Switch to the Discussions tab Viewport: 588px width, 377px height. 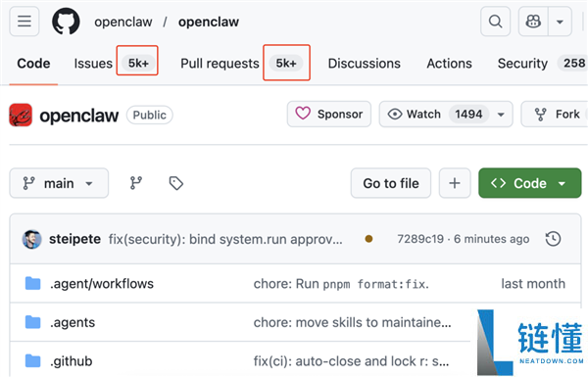point(365,64)
